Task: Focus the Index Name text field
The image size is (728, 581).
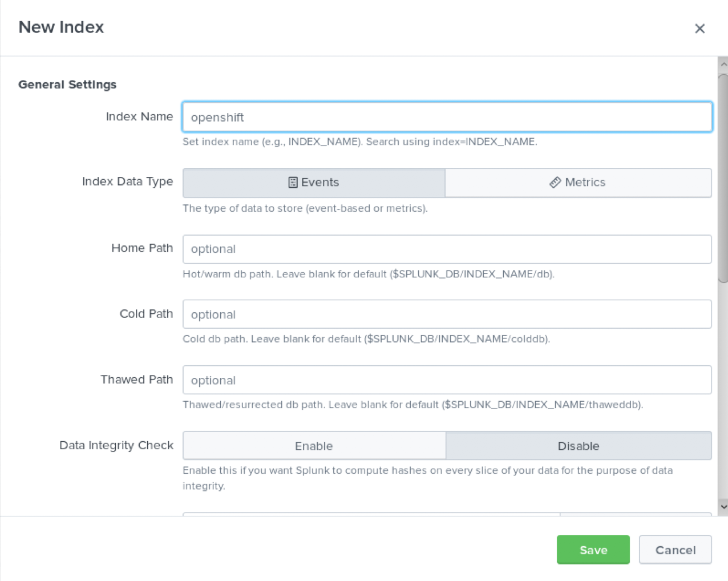Action: (447, 117)
